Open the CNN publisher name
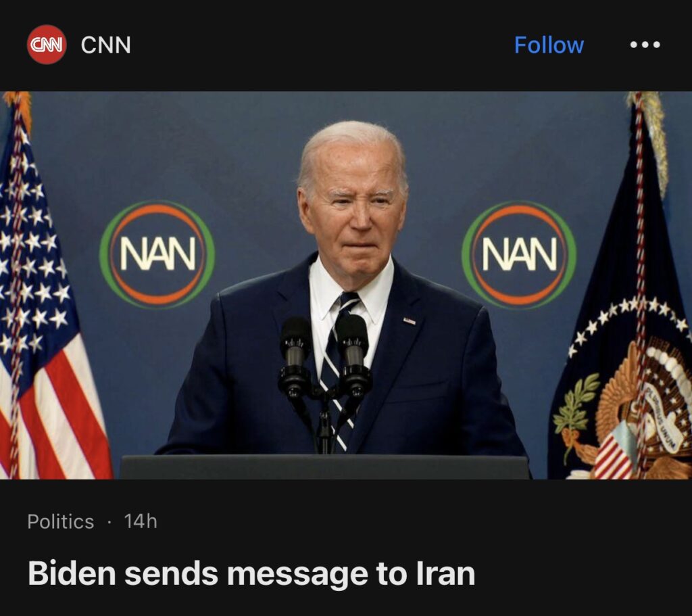The image size is (692, 616). point(106,45)
